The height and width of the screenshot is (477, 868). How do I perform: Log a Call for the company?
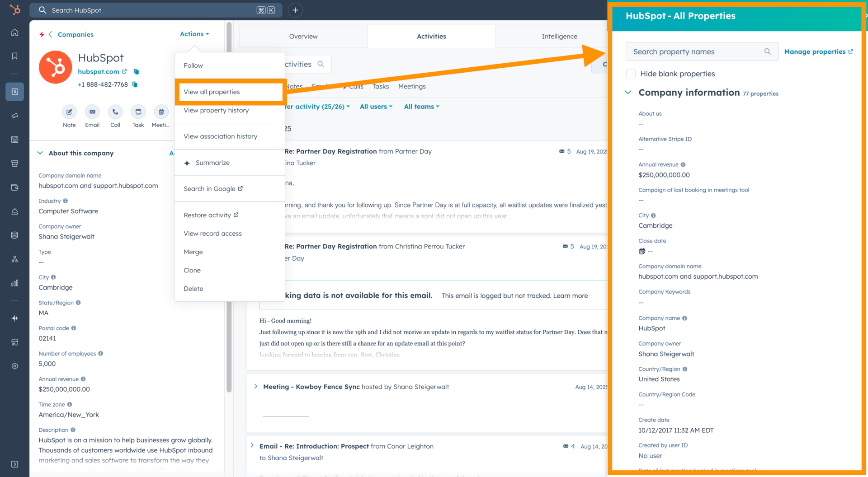click(x=115, y=112)
